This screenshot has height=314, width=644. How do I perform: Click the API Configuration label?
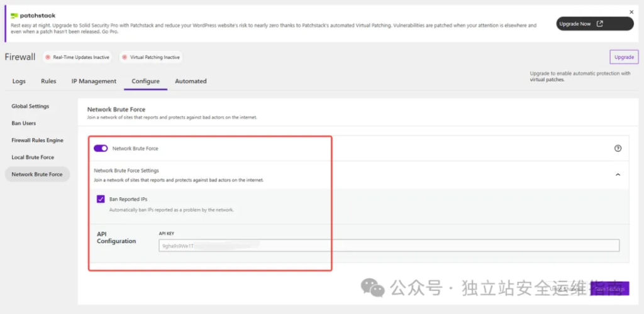(x=116, y=237)
